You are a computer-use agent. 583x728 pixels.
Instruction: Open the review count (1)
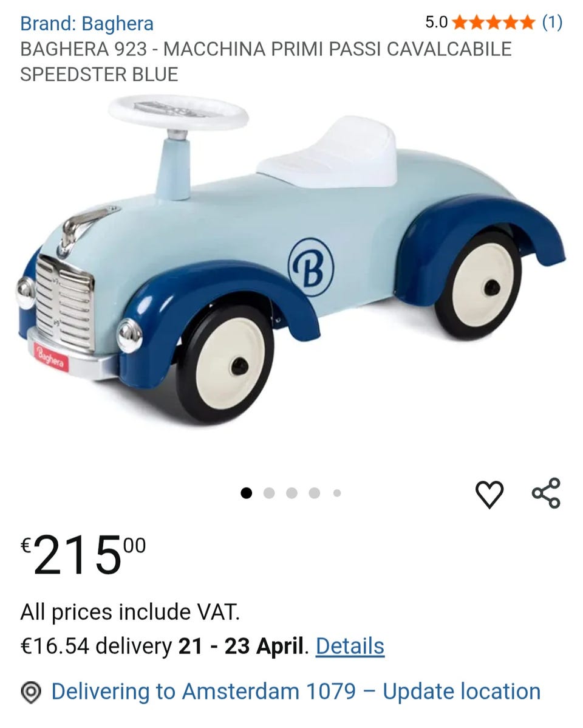point(553,22)
